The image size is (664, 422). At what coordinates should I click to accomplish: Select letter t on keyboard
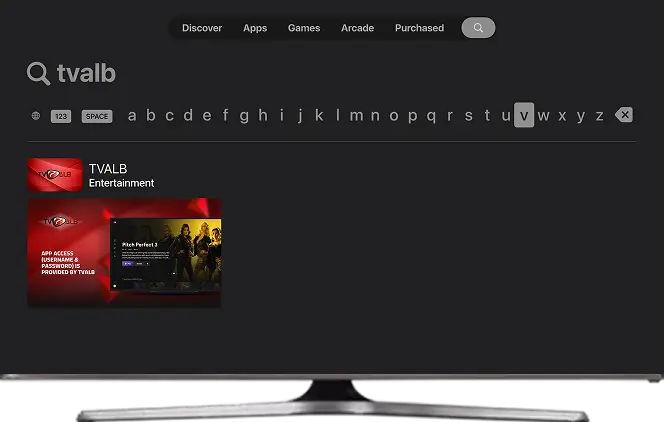(487, 115)
